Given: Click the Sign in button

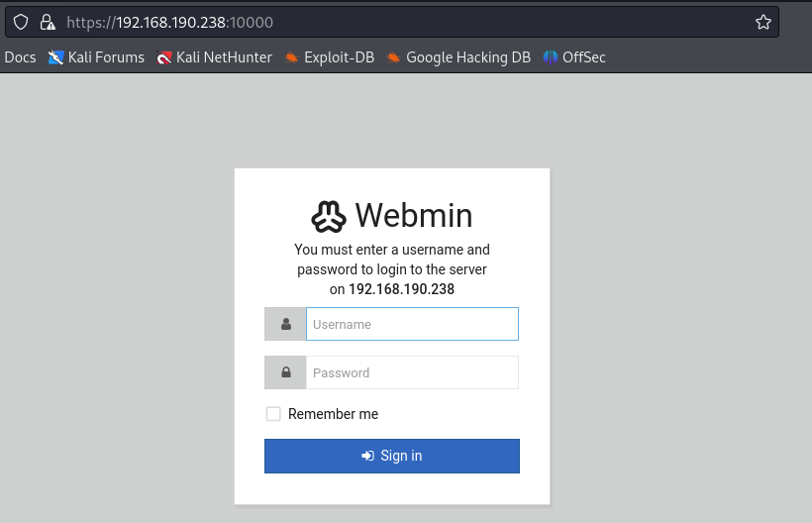Looking at the screenshot, I should [x=392, y=456].
